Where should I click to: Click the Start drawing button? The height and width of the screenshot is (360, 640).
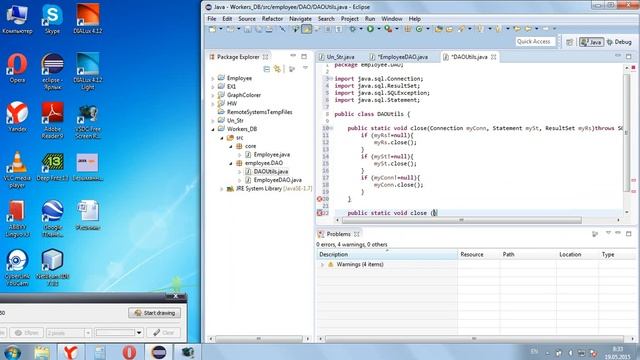[x=155, y=313]
